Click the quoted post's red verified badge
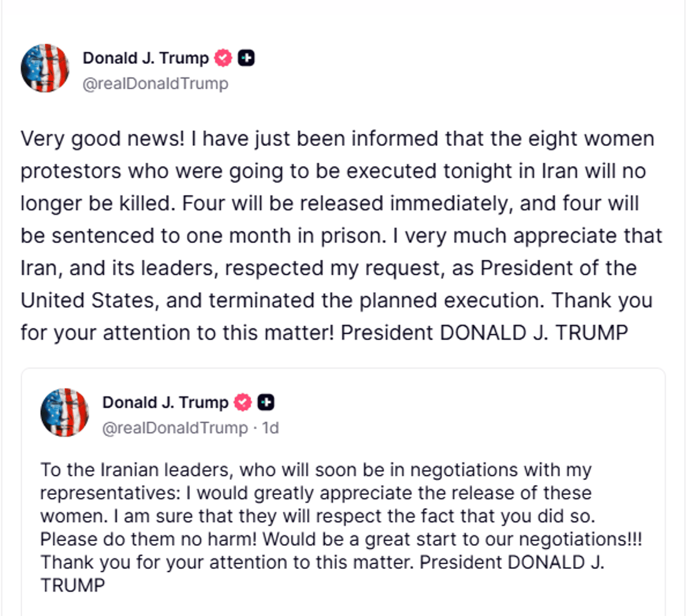 (x=243, y=402)
